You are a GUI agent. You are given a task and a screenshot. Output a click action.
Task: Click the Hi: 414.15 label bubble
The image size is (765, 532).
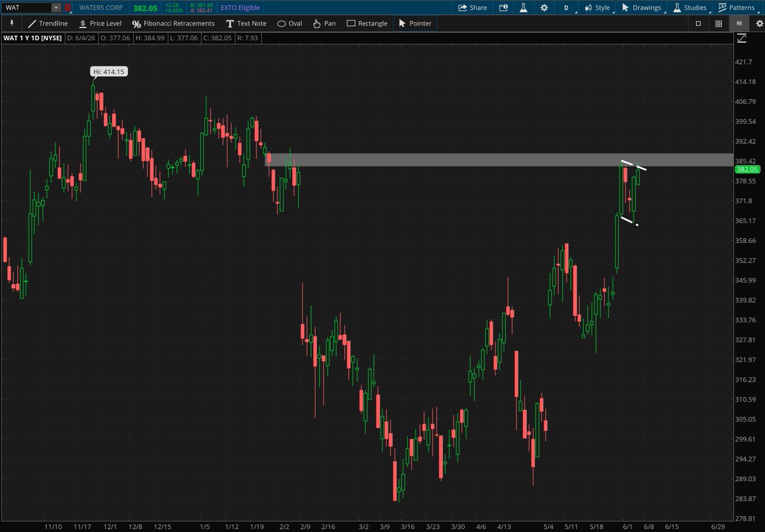tap(109, 72)
